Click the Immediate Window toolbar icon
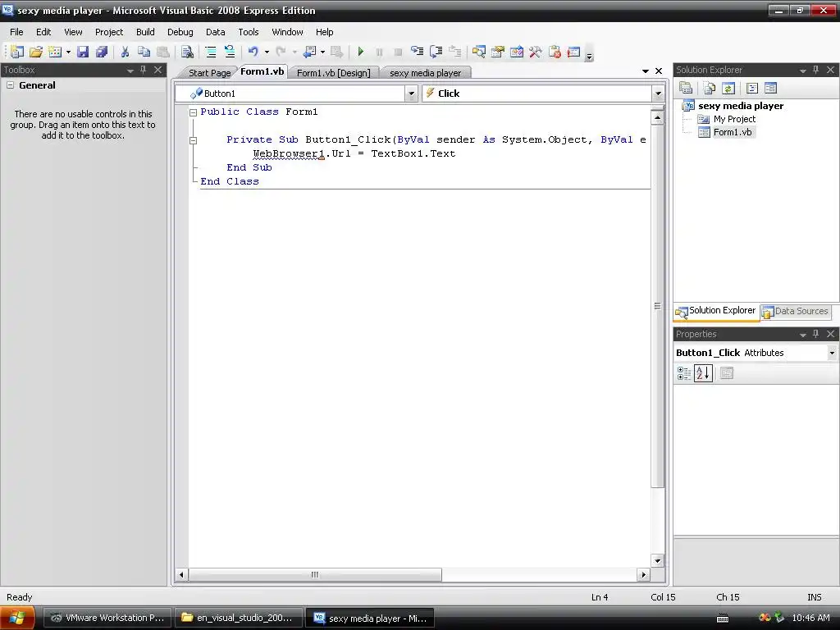 click(573, 52)
